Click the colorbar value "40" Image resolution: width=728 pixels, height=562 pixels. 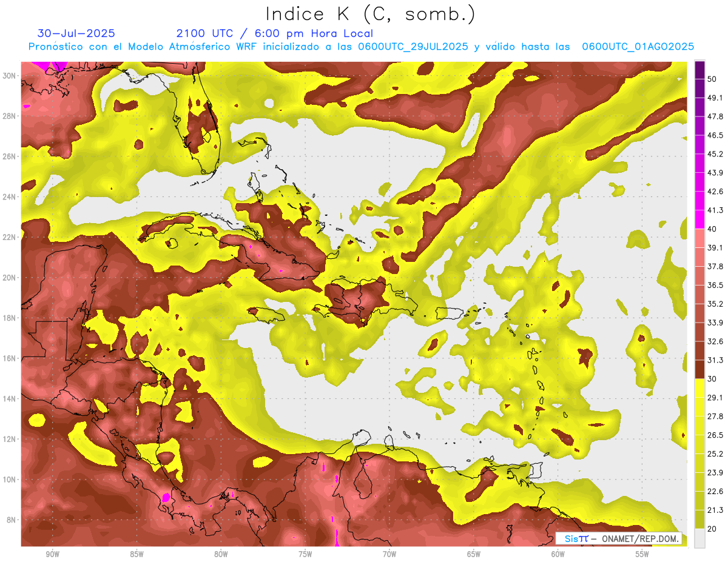[712, 229]
